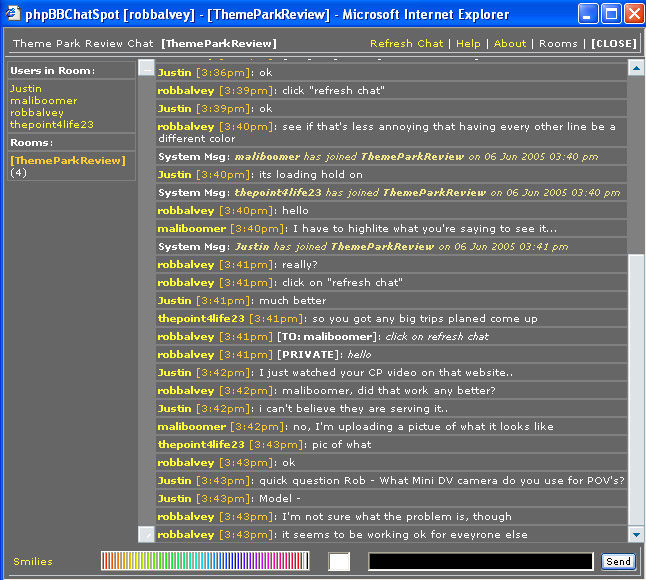646x580 pixels.
Task: Click the Send button
Action: pos(618,561)
